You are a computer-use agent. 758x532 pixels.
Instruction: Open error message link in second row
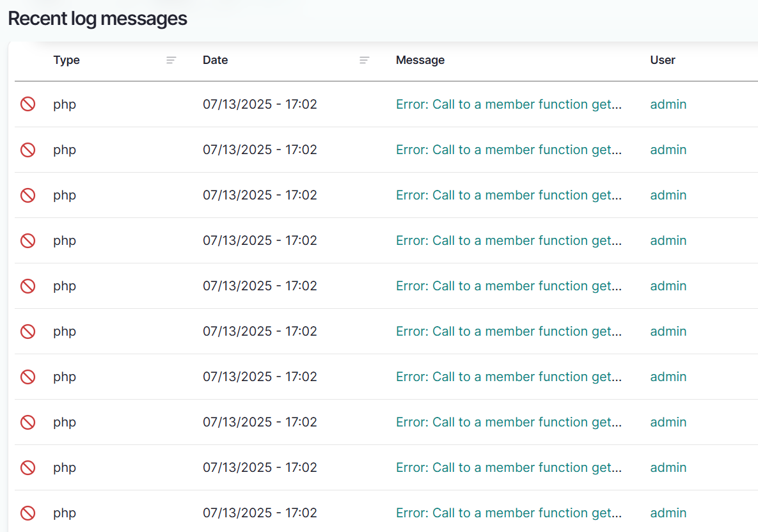509,150
